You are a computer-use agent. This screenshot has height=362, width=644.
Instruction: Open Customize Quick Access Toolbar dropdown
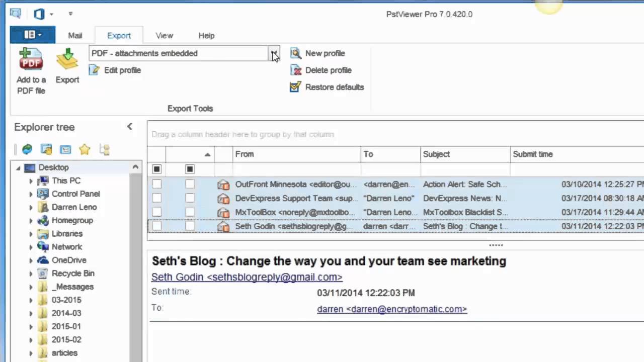[x=70, y=14]
